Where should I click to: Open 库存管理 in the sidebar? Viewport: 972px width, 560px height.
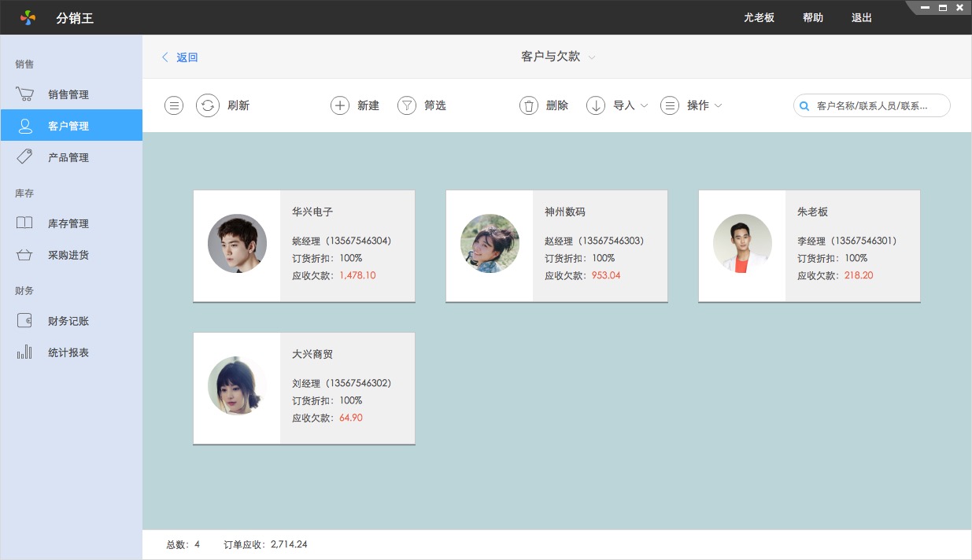click(x=68, y=223)
